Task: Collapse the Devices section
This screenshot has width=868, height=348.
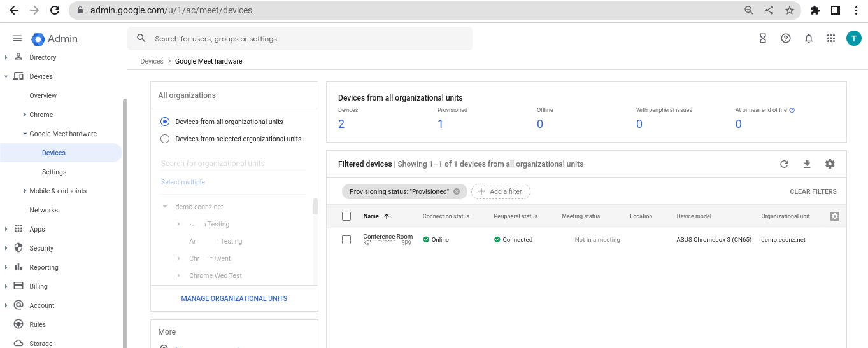Action: (6, 76)
